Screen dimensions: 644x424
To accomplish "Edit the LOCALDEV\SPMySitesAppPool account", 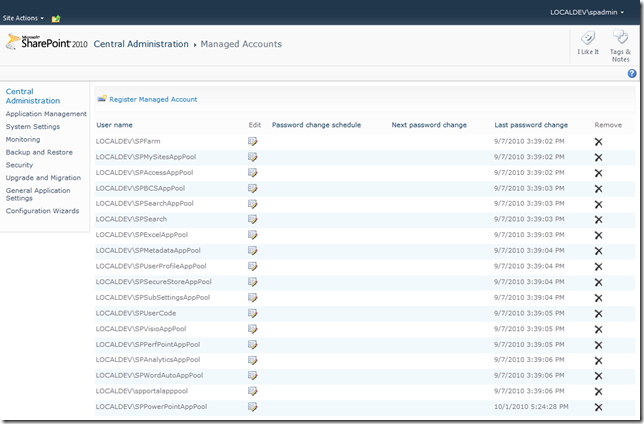I will tap(253, 157).
